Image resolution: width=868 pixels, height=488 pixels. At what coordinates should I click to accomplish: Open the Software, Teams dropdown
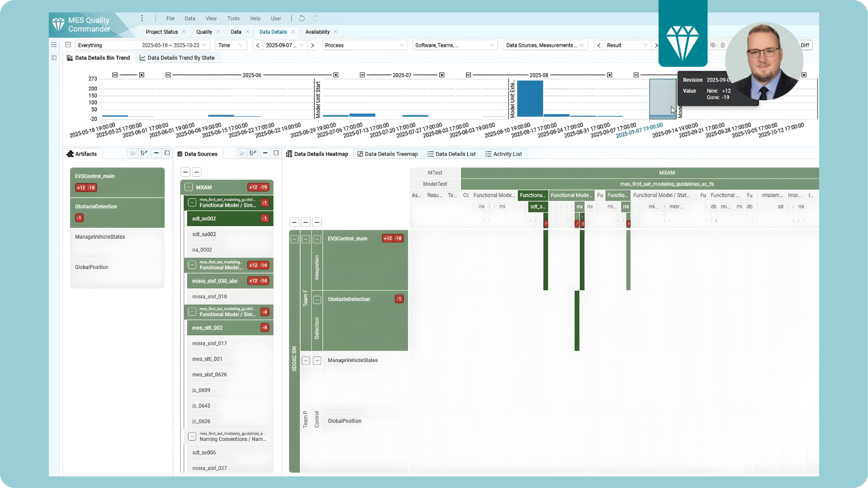455,45
